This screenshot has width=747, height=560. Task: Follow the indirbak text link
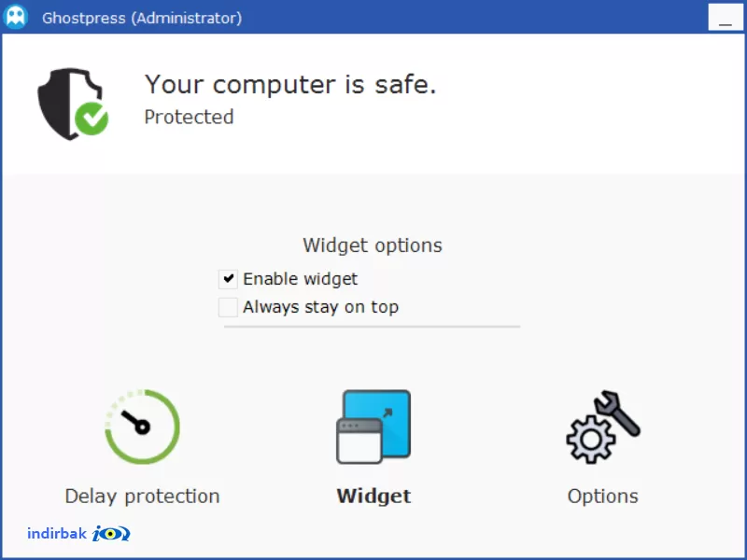click(57, 533)
